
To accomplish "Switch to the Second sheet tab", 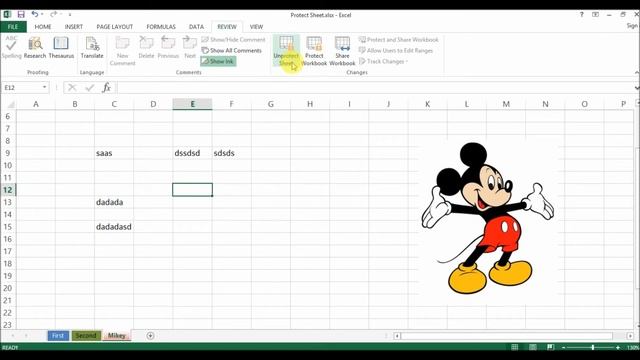I will click(86, 336).
